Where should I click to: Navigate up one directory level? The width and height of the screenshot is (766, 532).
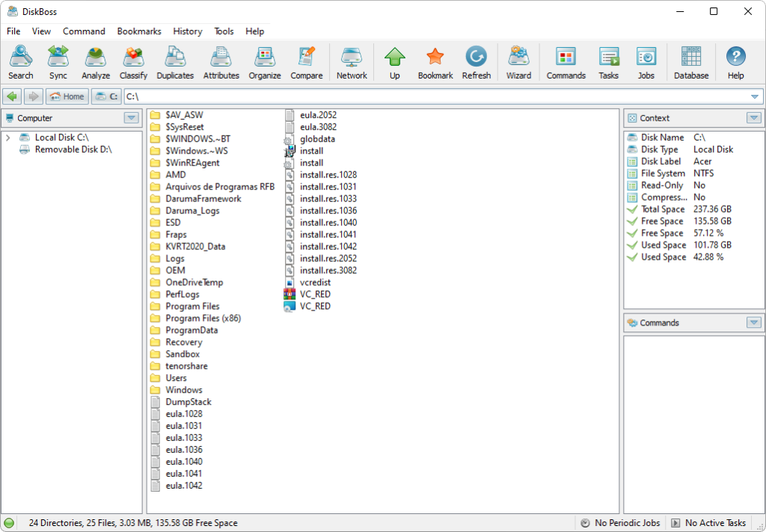coord(394,62)
